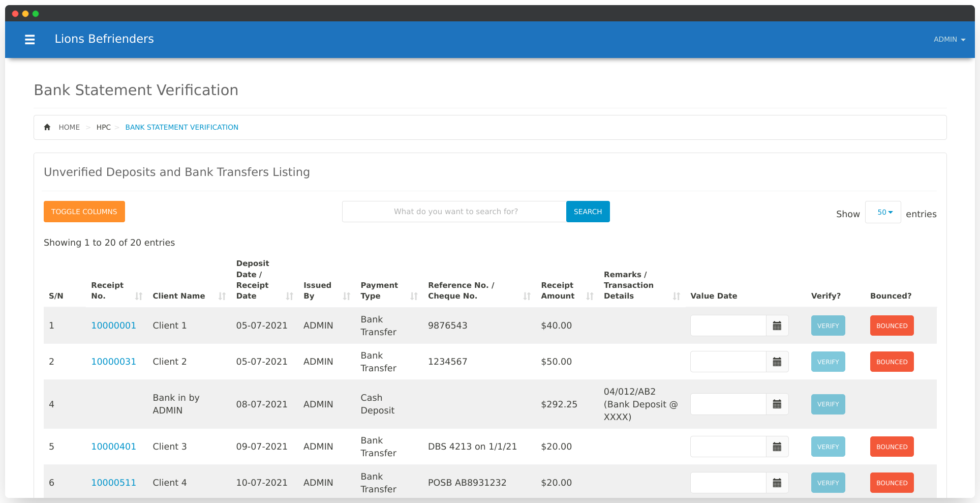980x503 pixels.
Task: Verify the $292.25 Cash Deposit row
Action: [x=828, y=404]
